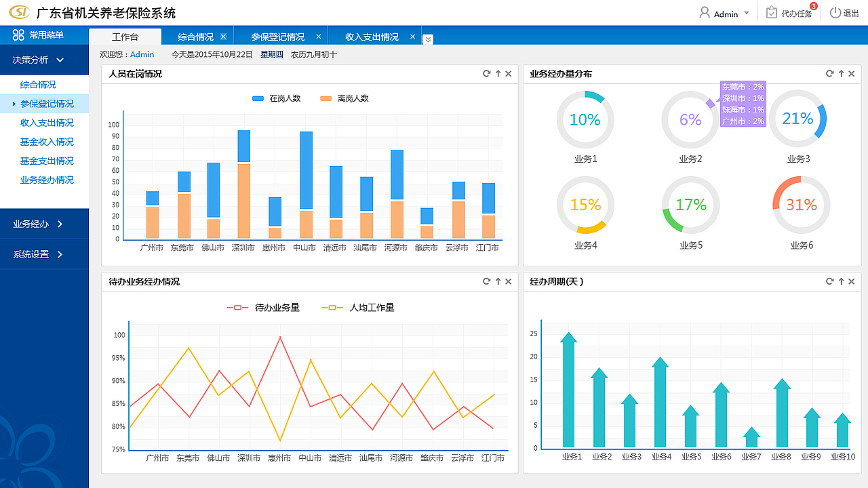This screenshot has width=868, height=488.
Task: Switch to the 工作台 tab
Action: (125, 37)
